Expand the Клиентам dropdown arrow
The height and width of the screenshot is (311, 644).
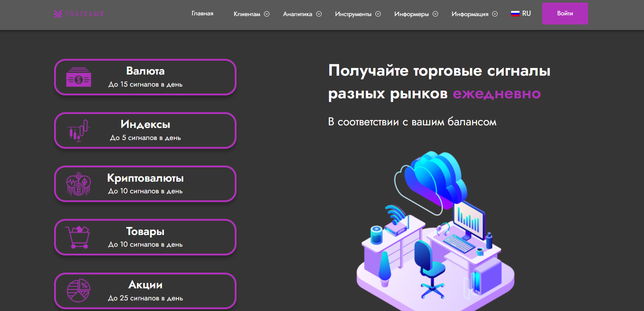click(x=267, y=14)
